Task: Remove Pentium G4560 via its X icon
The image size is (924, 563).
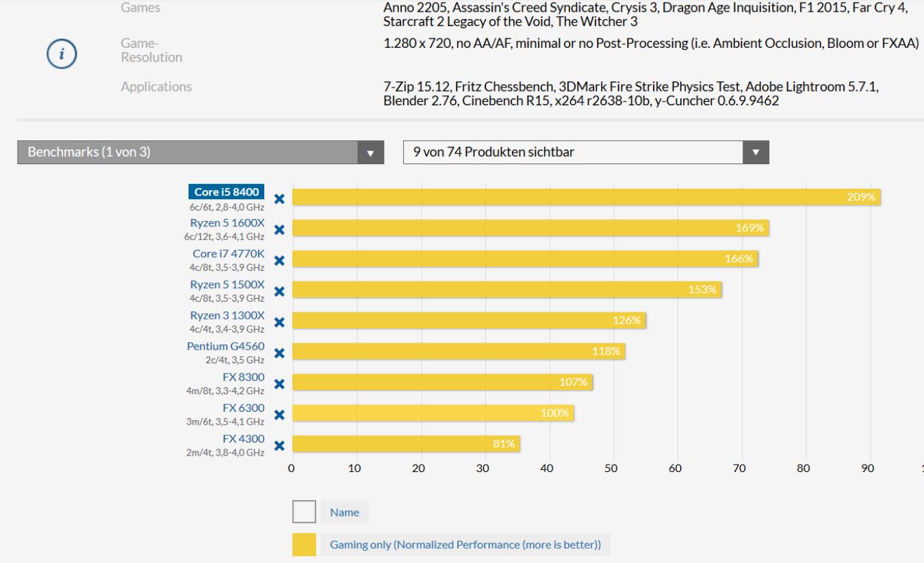Action: click(279, 353)
